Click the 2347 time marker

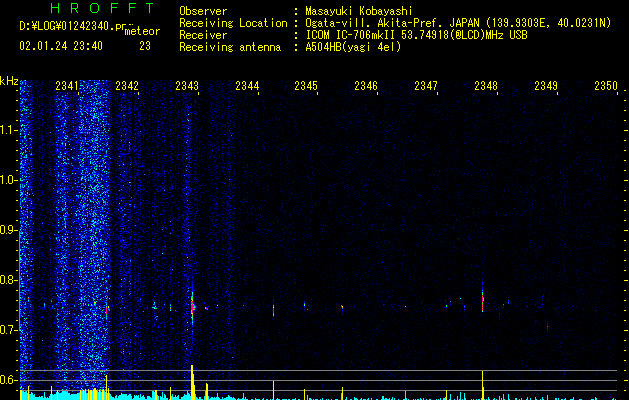tap(426, 86)
